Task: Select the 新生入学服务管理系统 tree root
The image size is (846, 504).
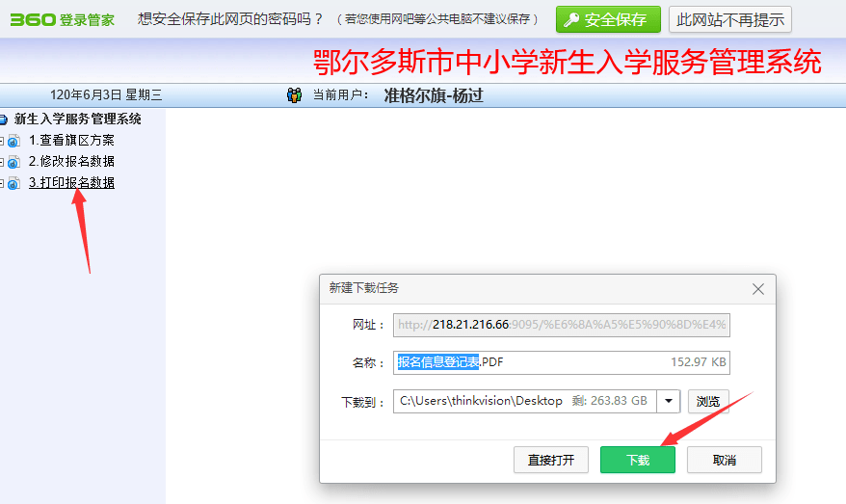Action: pyautogui.click(x=78, y=119)
